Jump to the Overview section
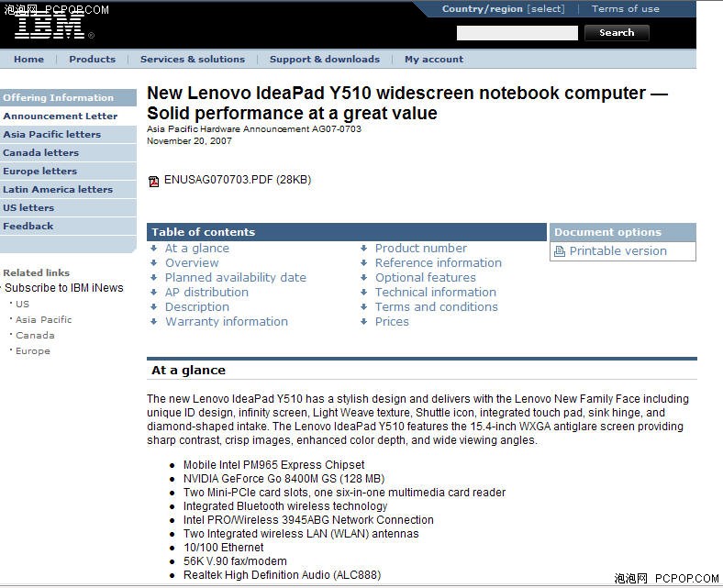 192,263
